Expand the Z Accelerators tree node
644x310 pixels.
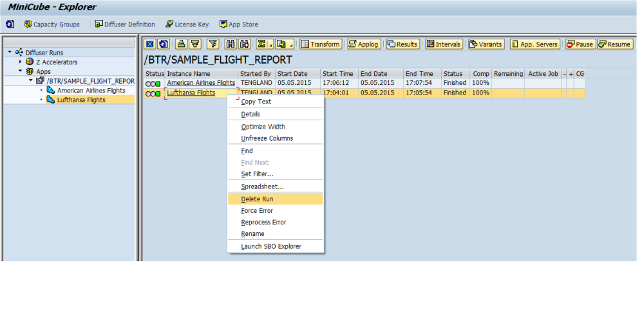tap(20, 62)
